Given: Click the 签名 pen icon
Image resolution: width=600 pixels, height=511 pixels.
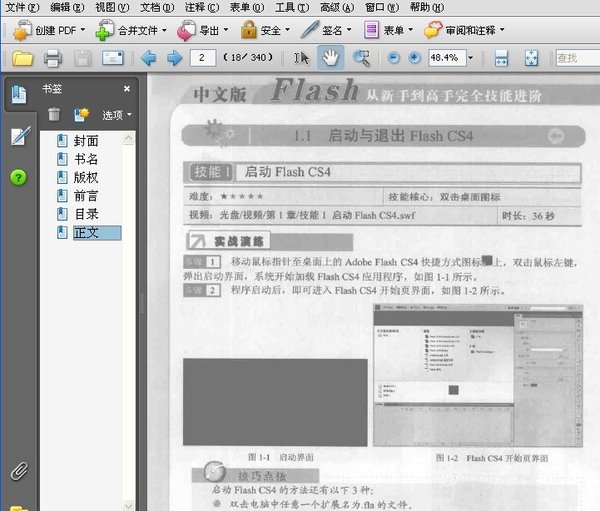Looking at the screenshot, I should (x=310, y=29).
